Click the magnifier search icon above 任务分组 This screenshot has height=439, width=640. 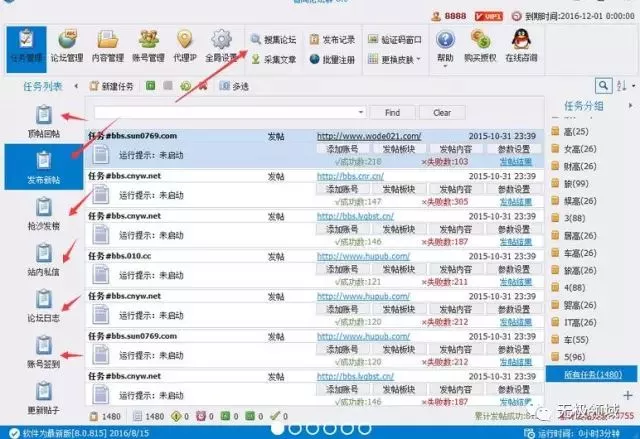(603, 86)
